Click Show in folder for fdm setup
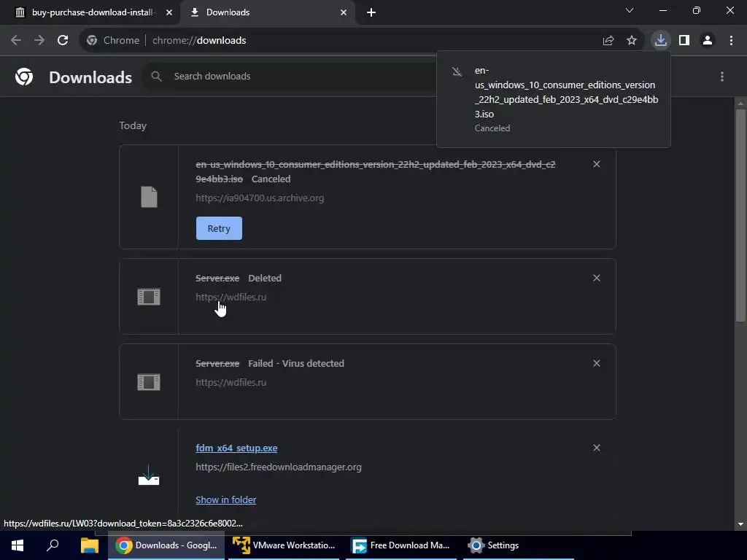The image size is (747, 560). coord(226,500)
